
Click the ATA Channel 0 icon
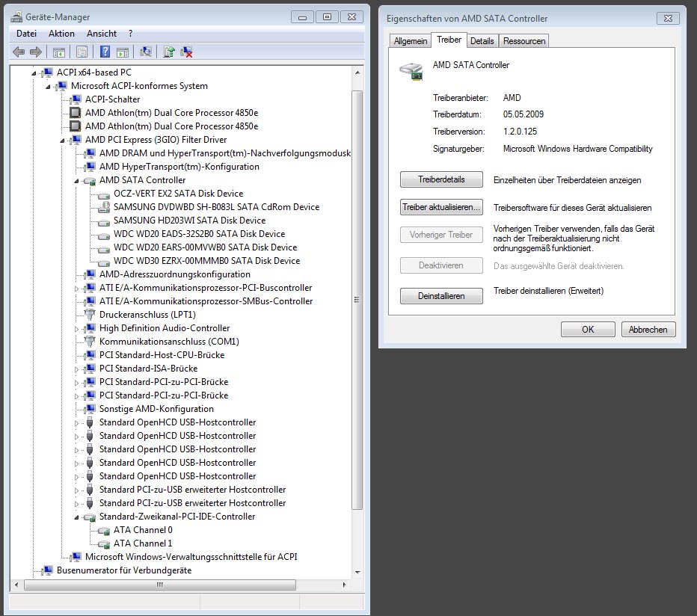[x=104, y=530]
